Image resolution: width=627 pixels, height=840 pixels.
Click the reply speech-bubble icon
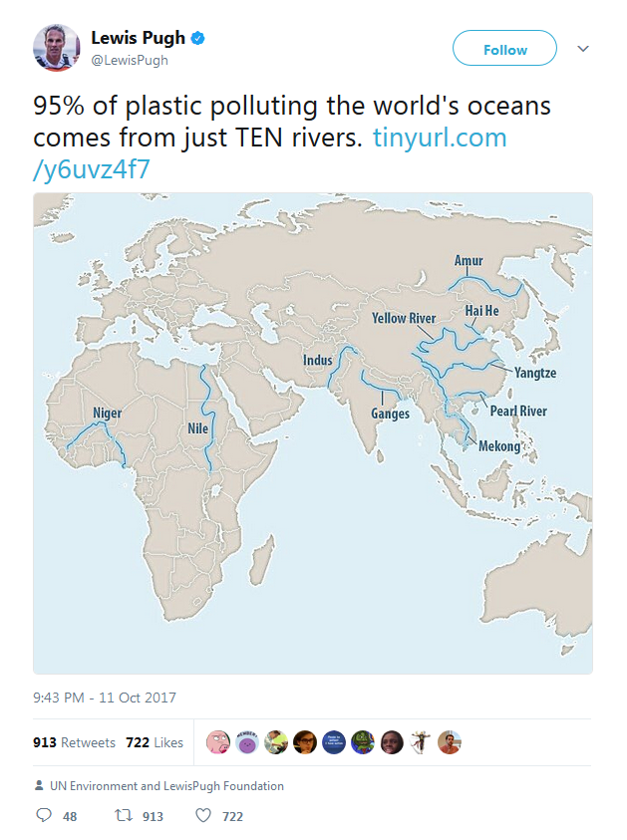(44, 815)
